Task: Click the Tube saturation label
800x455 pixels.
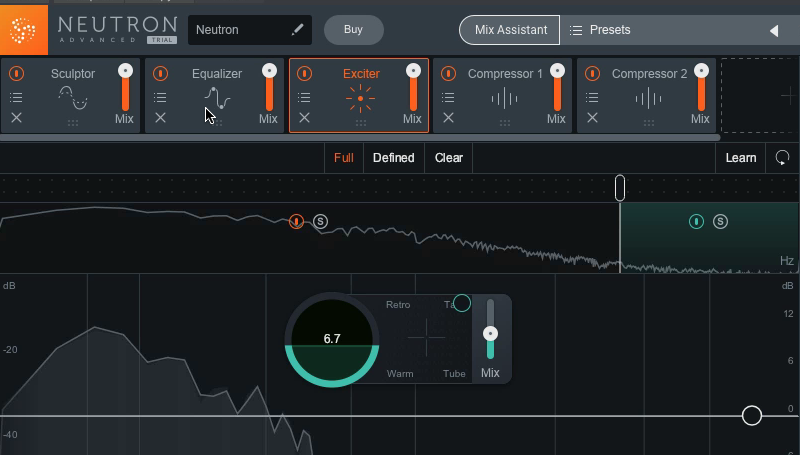Action: (x=454, y=374)
